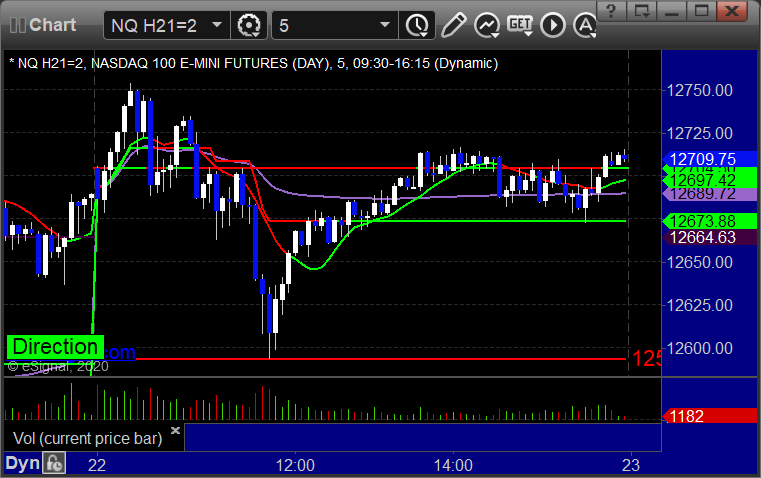Viewport: 761px width, 478px height.
Task: Open the studies line-chart icon
Action: [x=487, y=25]
